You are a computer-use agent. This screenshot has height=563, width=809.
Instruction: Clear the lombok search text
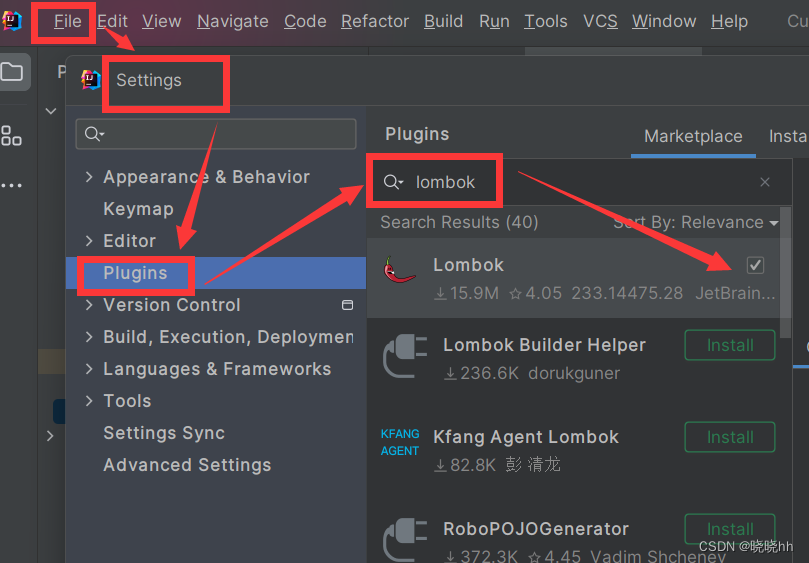click(x=765, y=182)
